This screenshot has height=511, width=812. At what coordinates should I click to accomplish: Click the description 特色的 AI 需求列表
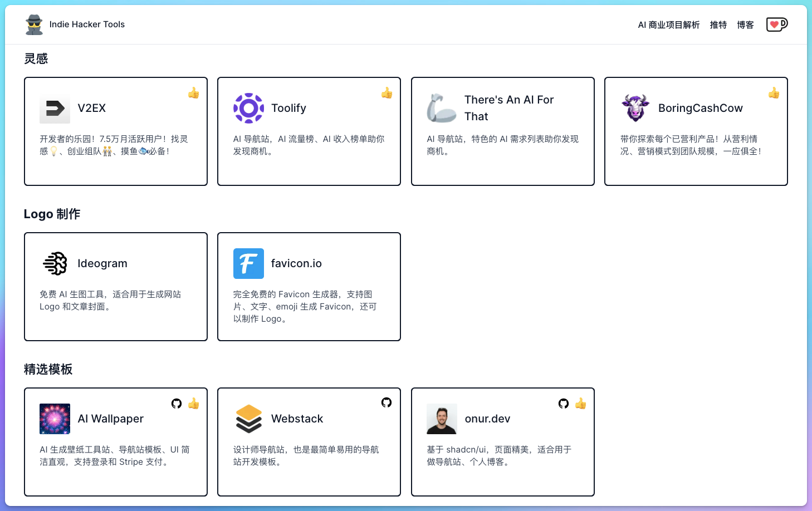[502, 145]
